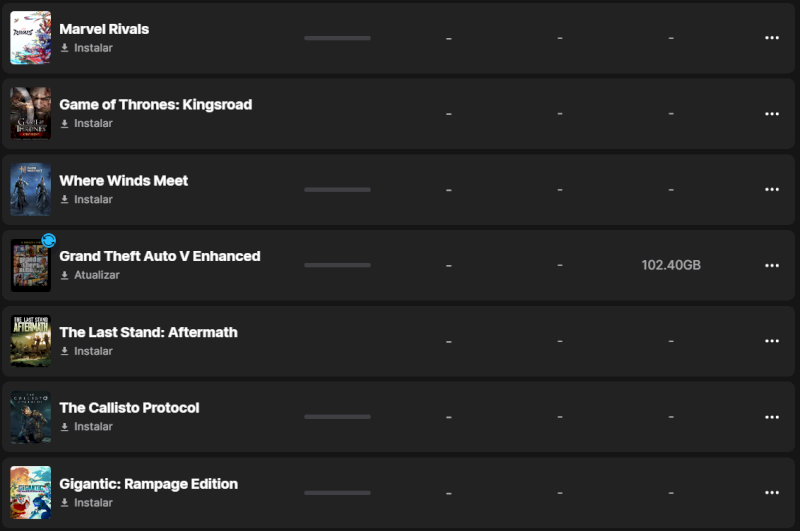
Task: Open options menu for Gigantic: Rampage Edition
Action: pos(771,493)
